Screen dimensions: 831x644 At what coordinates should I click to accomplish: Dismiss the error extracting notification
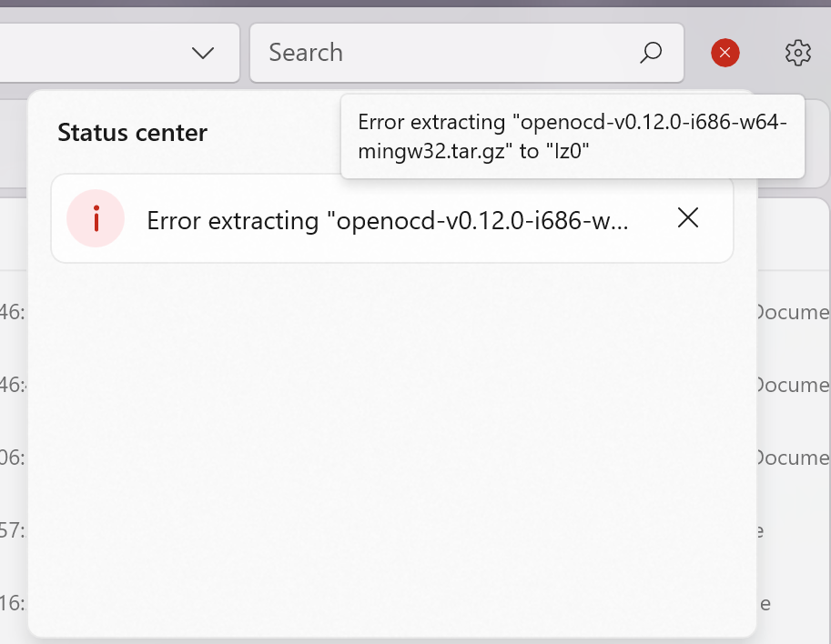tap(688, 217)
